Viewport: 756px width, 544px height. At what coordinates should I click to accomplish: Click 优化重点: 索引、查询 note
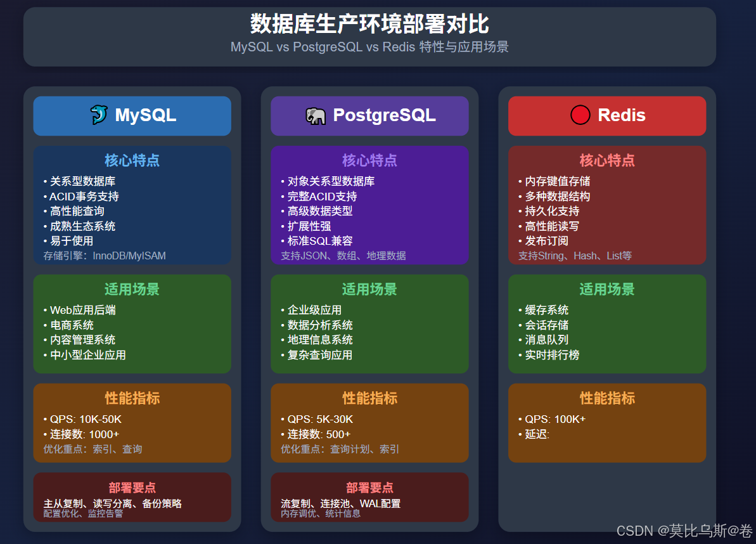point(93,449)
